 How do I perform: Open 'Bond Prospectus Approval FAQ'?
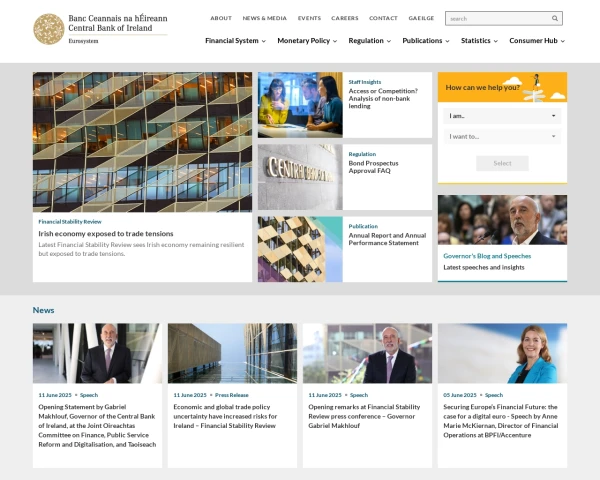(x=373, y=167)
